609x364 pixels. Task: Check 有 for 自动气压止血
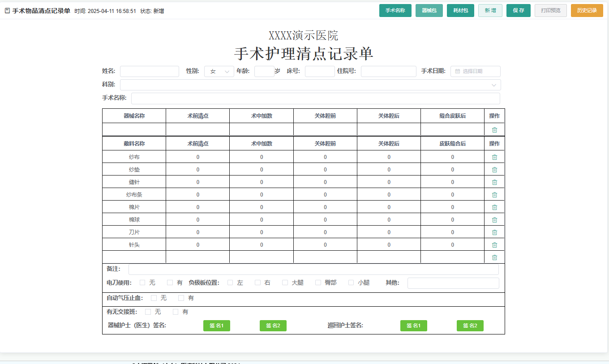[181, 298]
